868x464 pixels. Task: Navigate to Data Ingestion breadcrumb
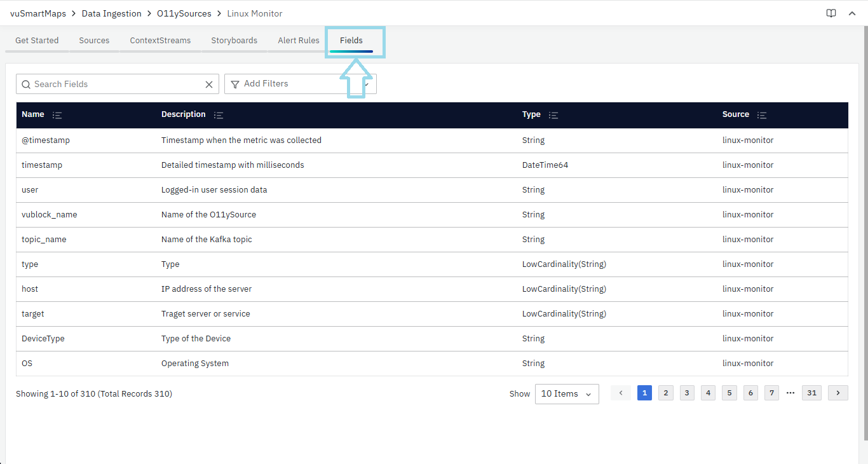(x=111, y=13)
